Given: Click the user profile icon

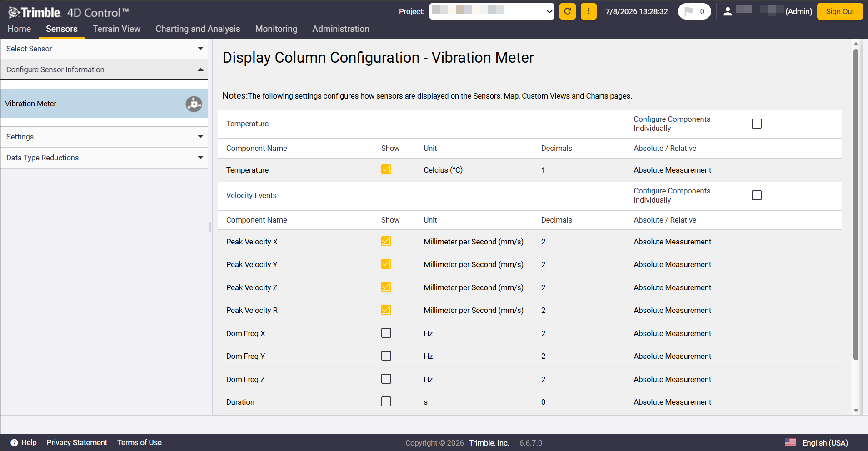Looking at the screenshot, I should (728, 11).
